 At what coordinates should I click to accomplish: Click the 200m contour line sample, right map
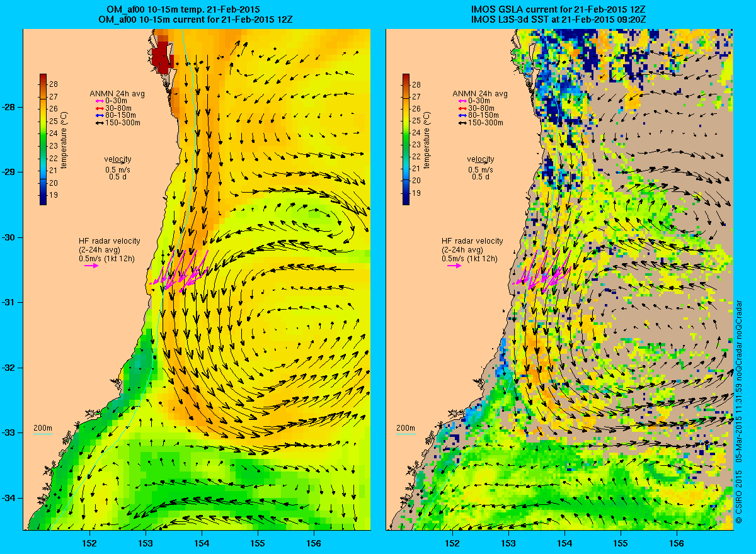[x=406, y=434]
